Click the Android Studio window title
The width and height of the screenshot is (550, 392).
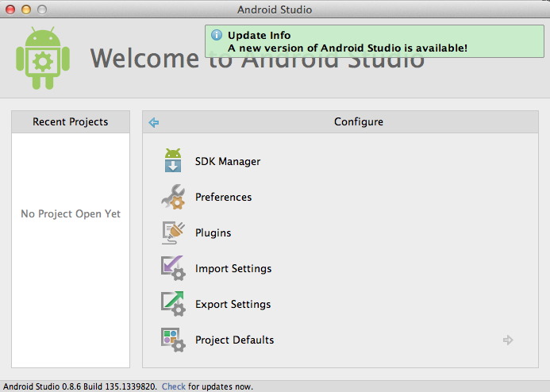(275, 10)
